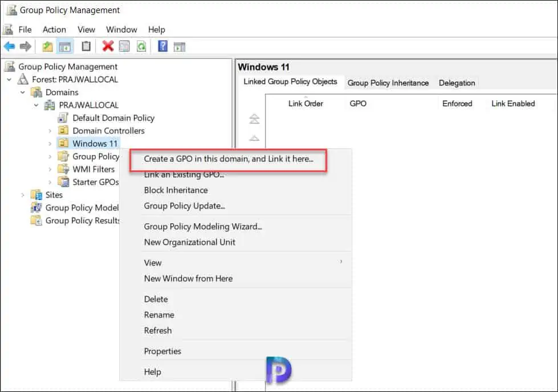Open Properties via the toolbar sheet icon

[x=124, y=46]
